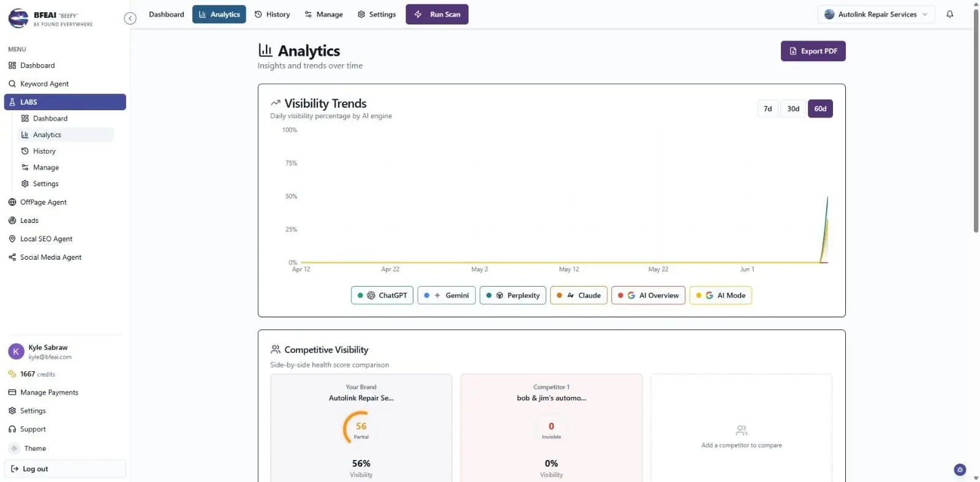Switch to the Dashboard top tab
The image size is (980, 482).
point(166,14)
